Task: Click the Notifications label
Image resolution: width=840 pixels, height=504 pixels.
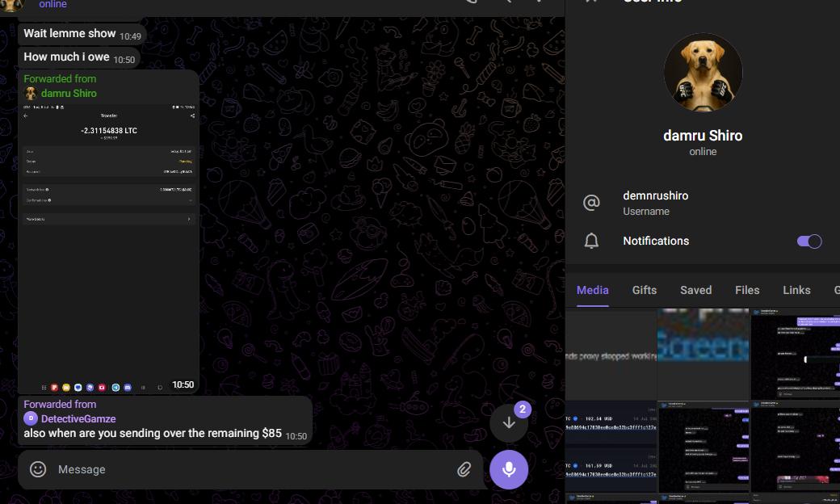Action: (656, 241)
